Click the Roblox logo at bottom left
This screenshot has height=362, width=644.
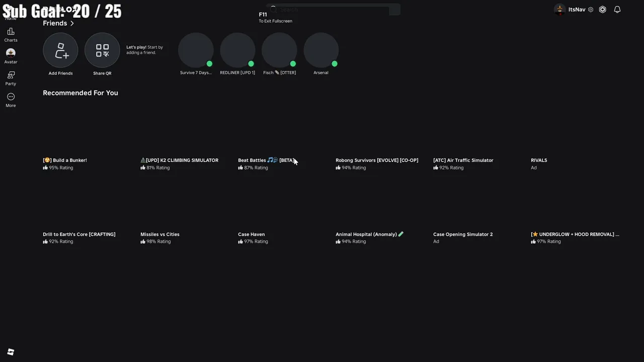(11, 352)
